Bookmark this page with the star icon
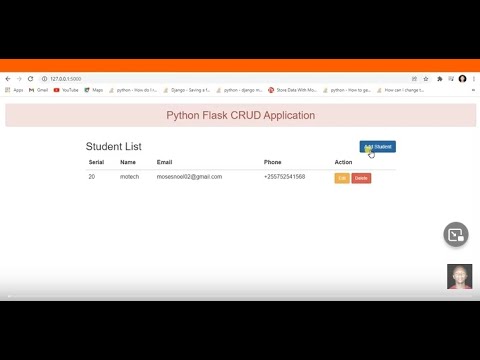480x360 pixels. coord(426,79)
